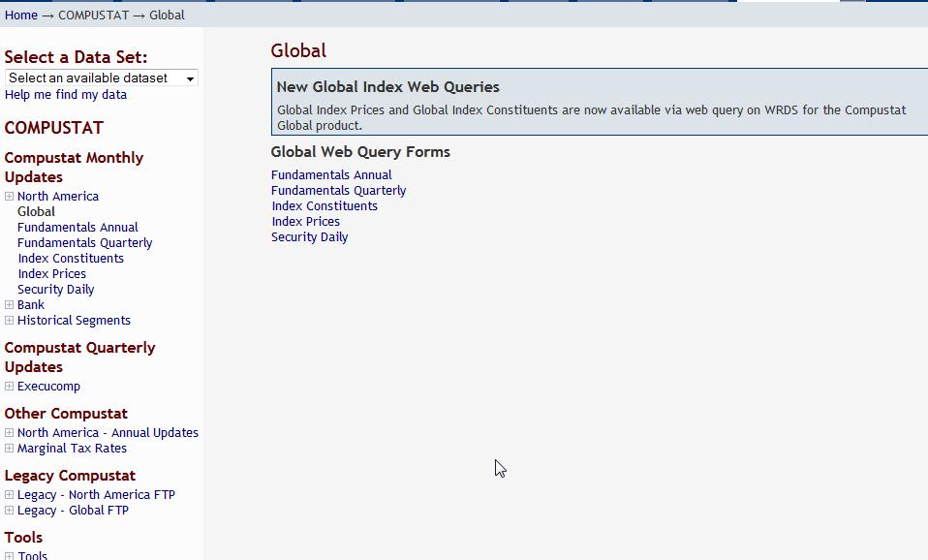928x560 pixels.
Task: Expand the North America tree node
Action: pyautogui.click(x=9, y=196)
